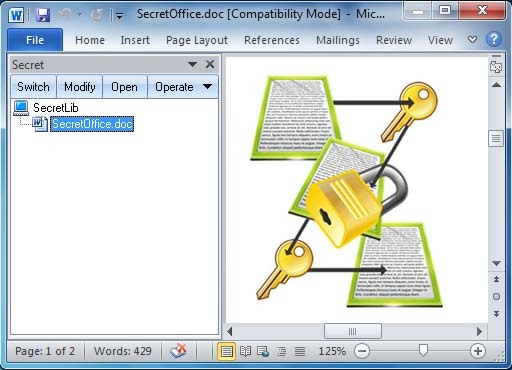Click the Page: 1 of 2 status indicator
Image resolution: width=512 pixels, height=370 pixels.
click(x=45, y=351)
